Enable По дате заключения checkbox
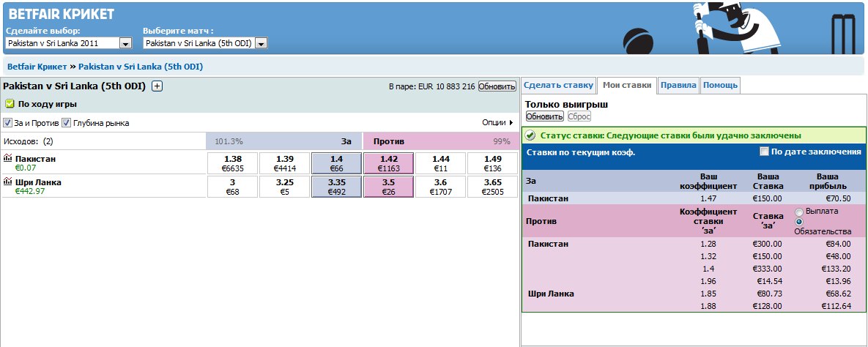The width and height of the screenshot is (868, 347). [765, 152]
